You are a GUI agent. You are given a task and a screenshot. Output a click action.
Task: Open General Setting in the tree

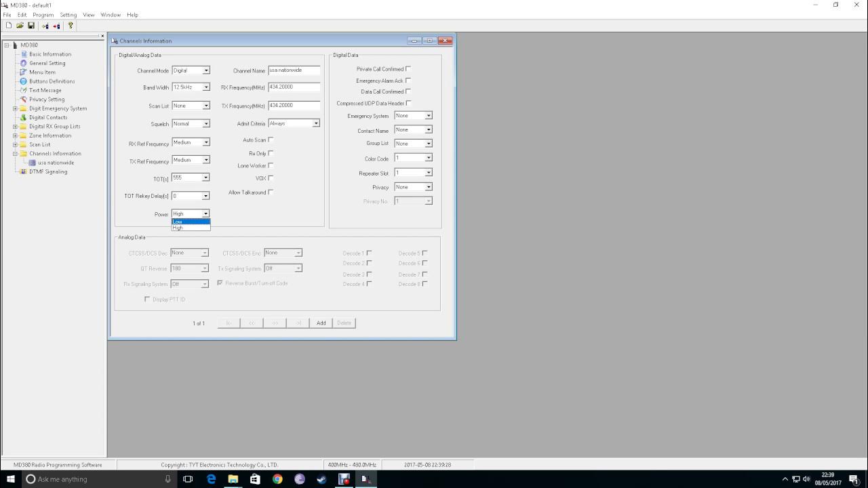coord(47,63)
